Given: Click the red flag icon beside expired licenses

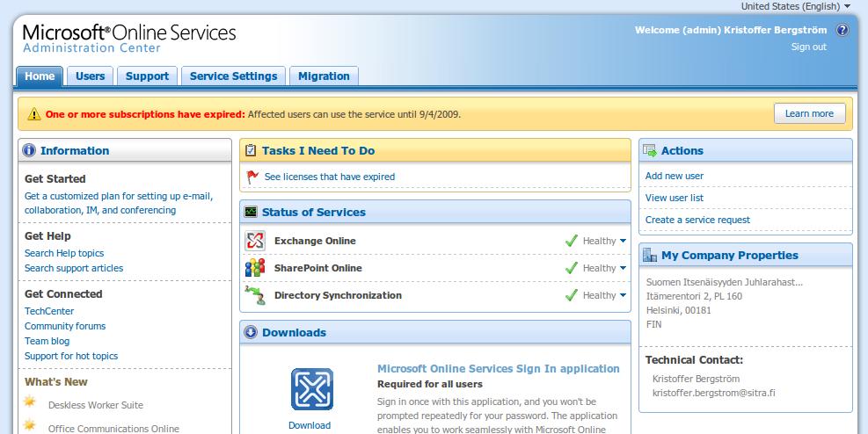Looking at the screenshot, I should 252,177.
